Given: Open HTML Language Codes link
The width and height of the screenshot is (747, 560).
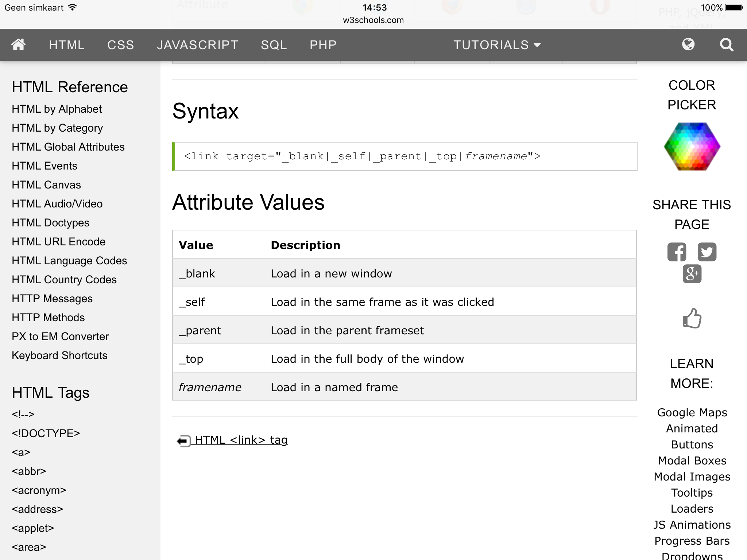Looking at the screenshot, I should point(69,261).
